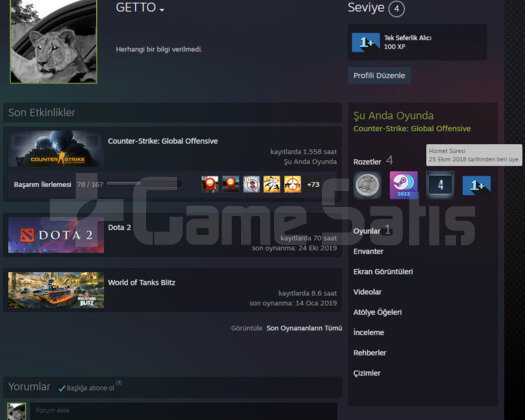
Task: Click the Başarım İlerlemesi progress bar
Action: (x=144, y=184)
